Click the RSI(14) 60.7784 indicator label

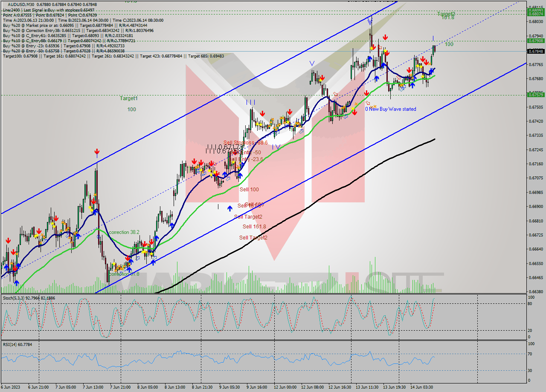17,344
